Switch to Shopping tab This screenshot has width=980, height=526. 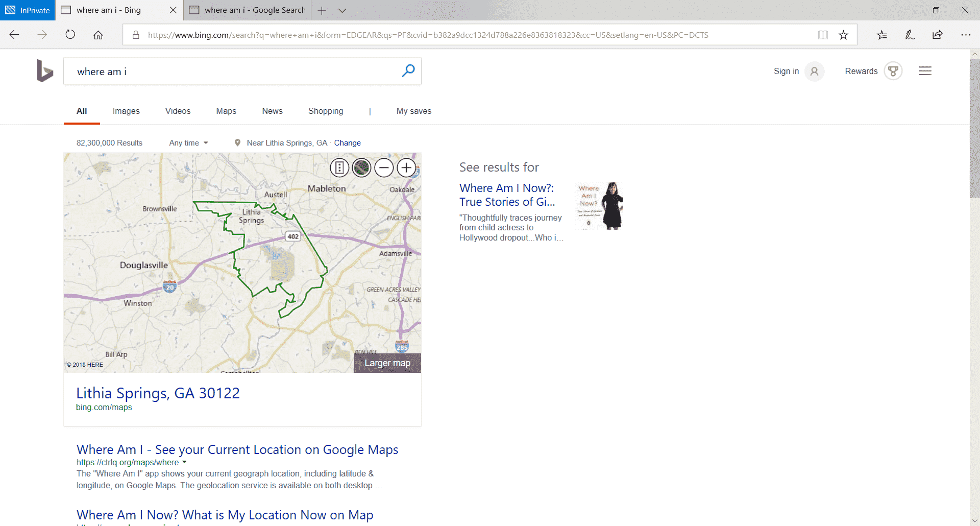pyautogui.click(x=326, y=111)
